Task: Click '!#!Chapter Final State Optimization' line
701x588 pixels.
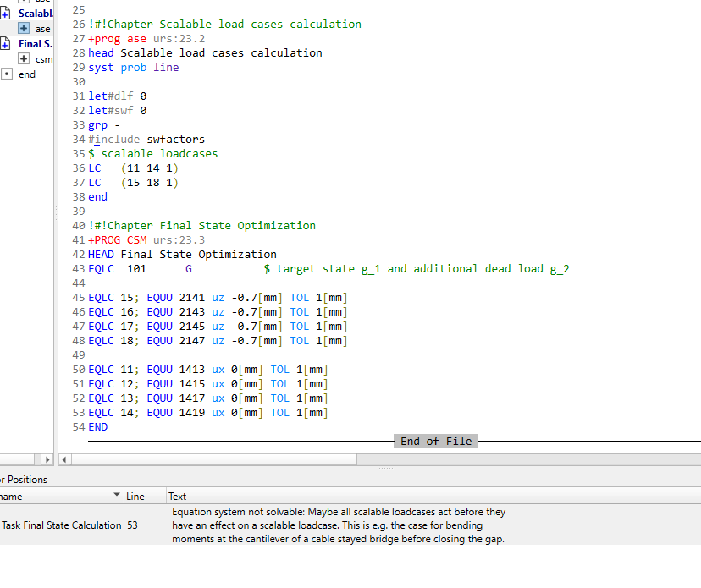Action: [201, 226]
